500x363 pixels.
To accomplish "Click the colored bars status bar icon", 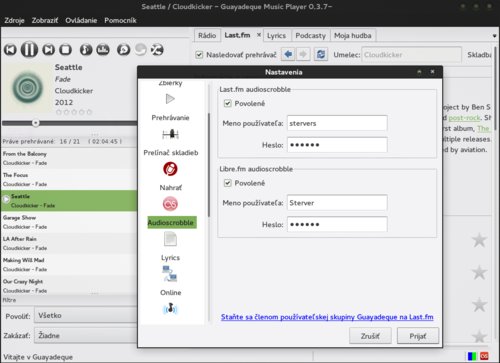I will (472, 356).
